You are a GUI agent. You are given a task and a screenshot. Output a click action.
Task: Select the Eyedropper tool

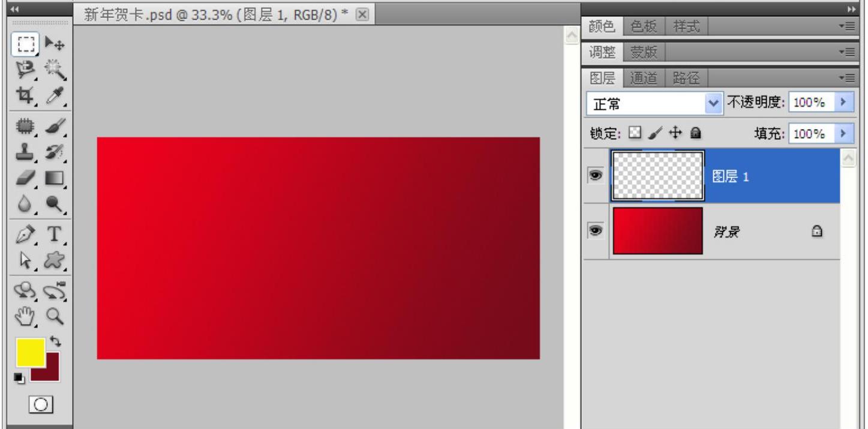pyautogui.click(x=55, y=96)
